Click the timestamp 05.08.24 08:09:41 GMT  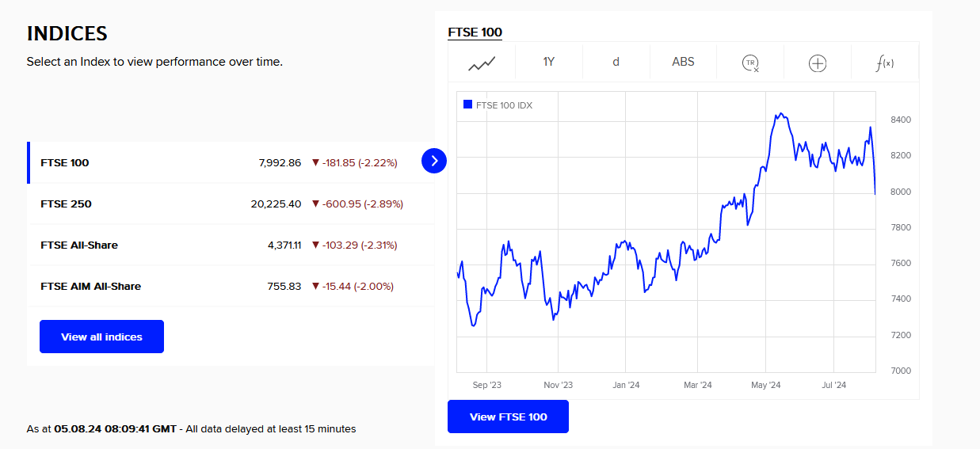pyautogui.click(x=115, y=428)
